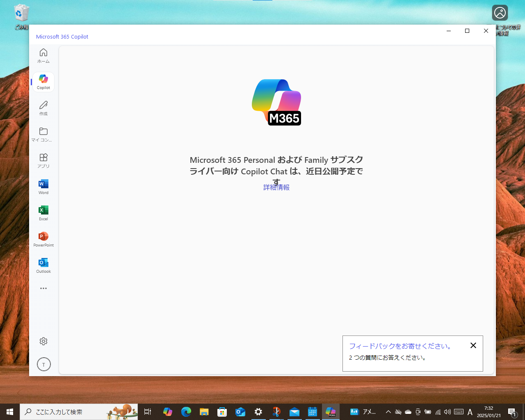Open マイ コンテンツ folder in sidebar

(x=43, y=134)
